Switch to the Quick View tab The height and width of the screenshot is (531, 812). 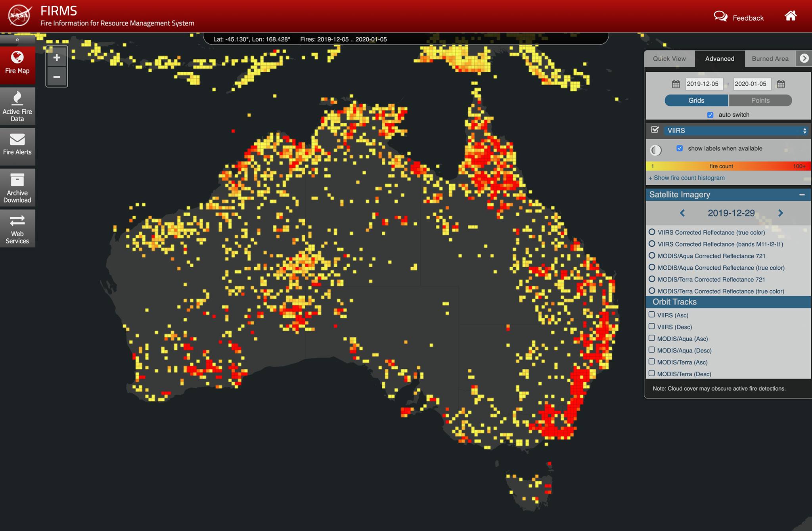669,59
